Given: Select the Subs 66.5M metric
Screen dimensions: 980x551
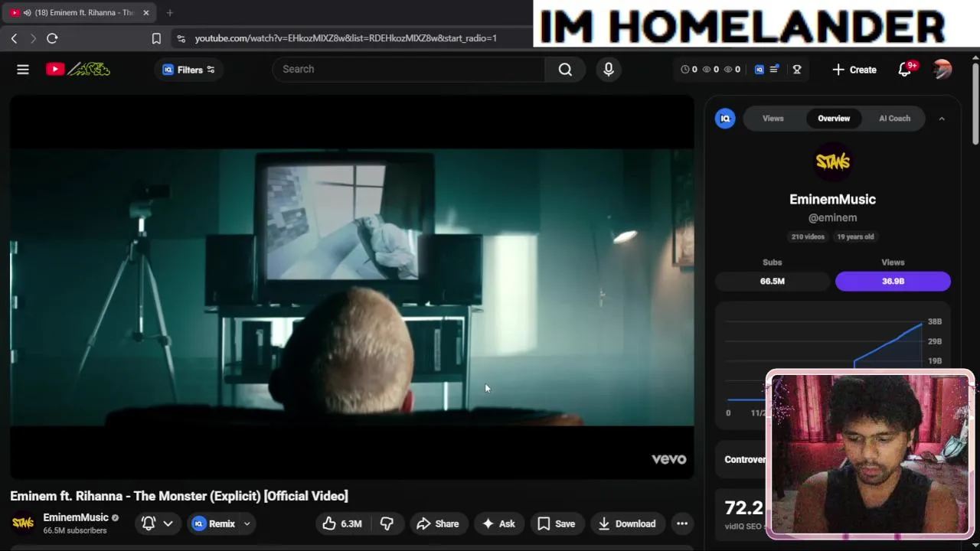Looking at the screenshot, I should tap(773, 281).
